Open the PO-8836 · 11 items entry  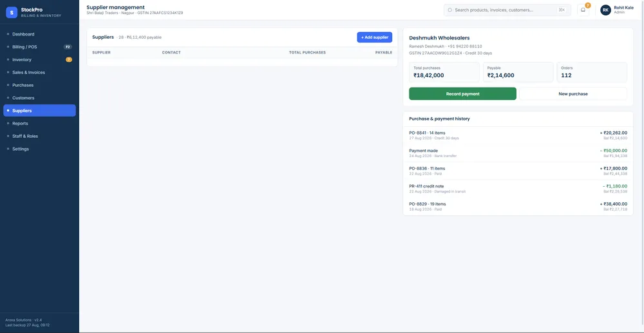point(518,171)
